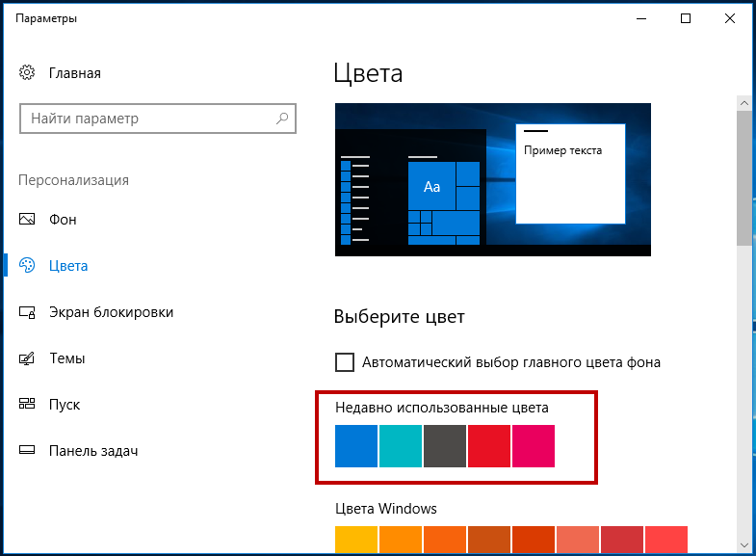
Task: Enable automatic accent color selection checkbox
Action: (345, 362)
